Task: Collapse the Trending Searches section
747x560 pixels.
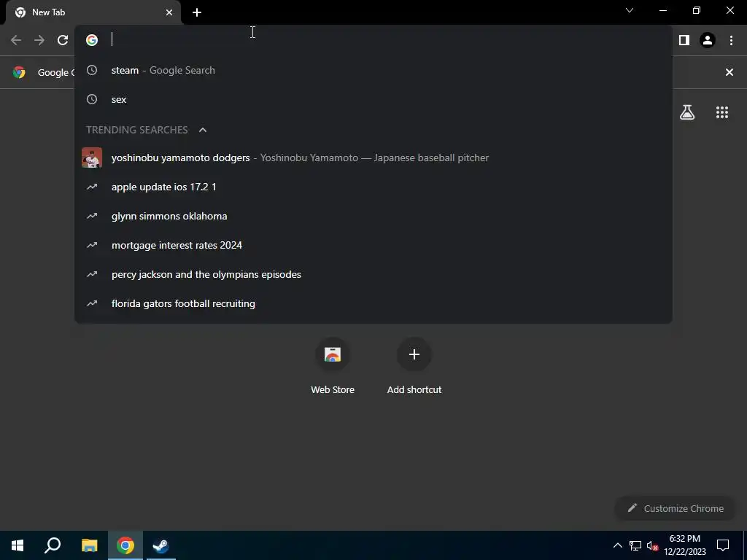Action: 203,130
